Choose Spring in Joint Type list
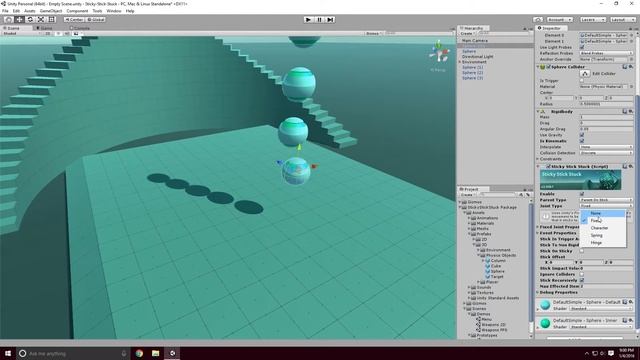The width and height of the screenshot is (640, 360). pyautogui.click(x=603, y=235)
